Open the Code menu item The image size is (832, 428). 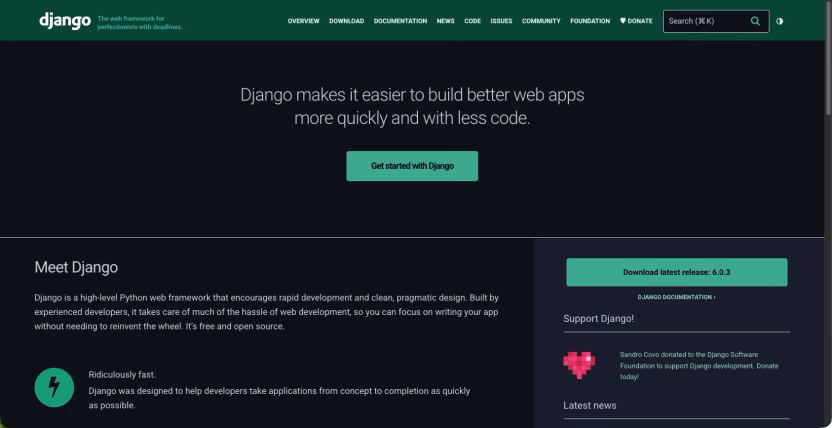(x=472, y=21)
